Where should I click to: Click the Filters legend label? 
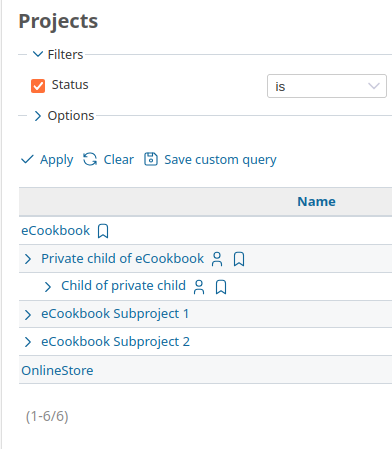click(x=65, y=54)
